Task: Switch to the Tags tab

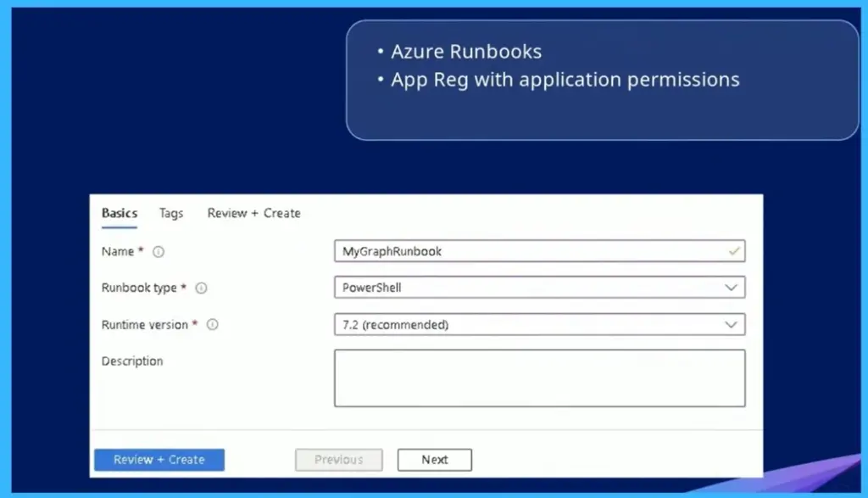Action: coord(170,213)
